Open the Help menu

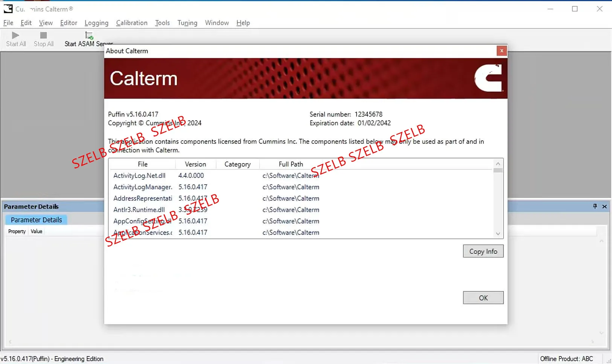[243, 23]
